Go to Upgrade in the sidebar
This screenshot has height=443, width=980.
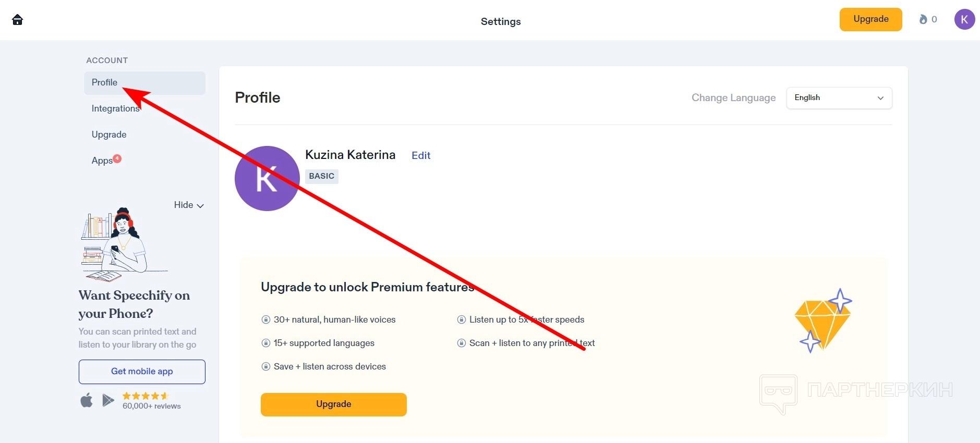pos(109,134)
